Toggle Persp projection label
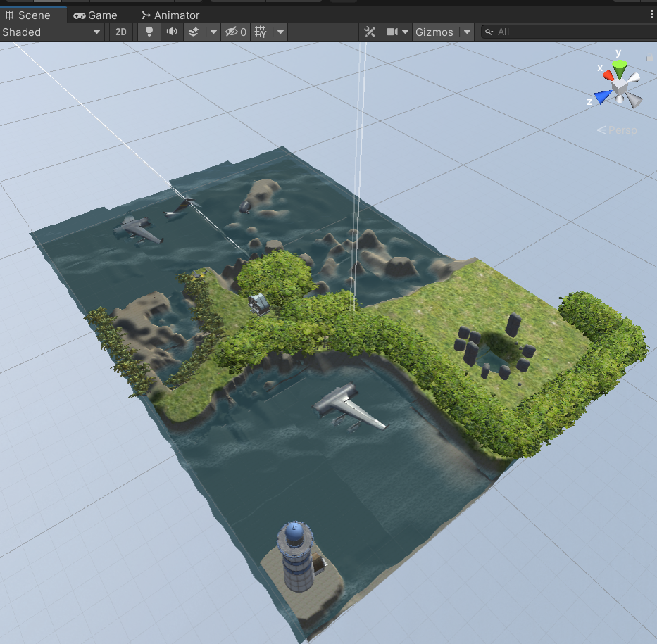Viewport: 657px width, 644px height. point(617,130)
